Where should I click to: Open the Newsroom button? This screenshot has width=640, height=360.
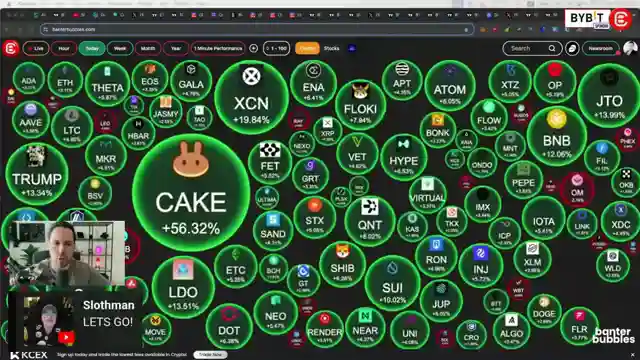click(x=600, y=49)
